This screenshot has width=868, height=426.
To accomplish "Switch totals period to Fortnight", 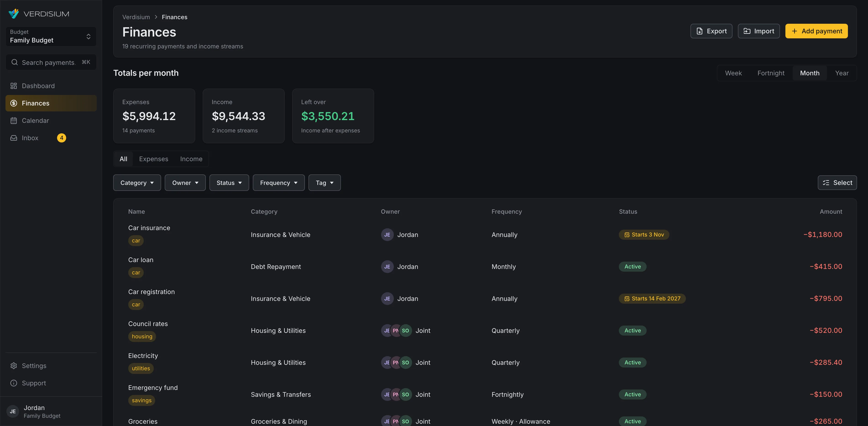I will coord(771,73).
